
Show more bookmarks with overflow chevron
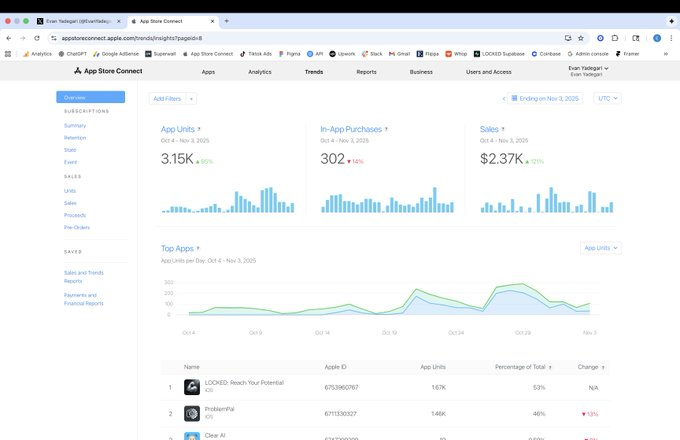point(666,54)
